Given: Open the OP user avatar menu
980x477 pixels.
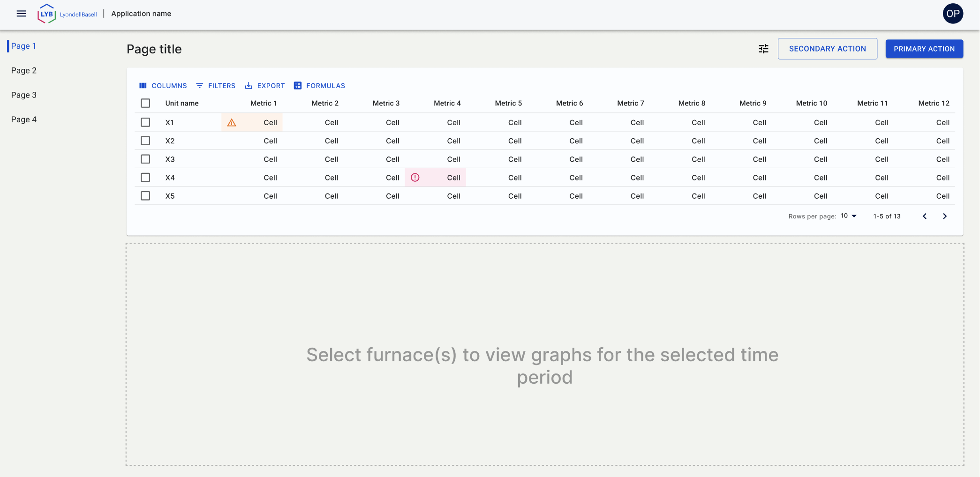Looking at the screenshot, I should click(953, 14).
